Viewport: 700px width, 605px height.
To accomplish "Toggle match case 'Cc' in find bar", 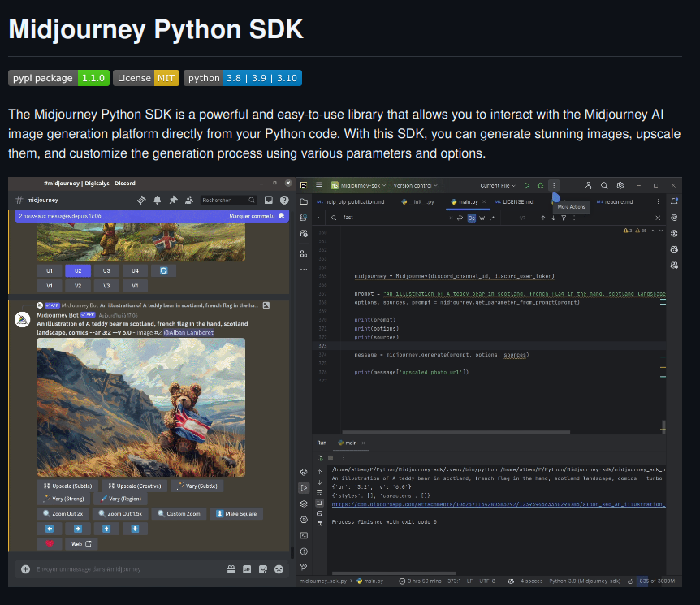I will point(471,218).
